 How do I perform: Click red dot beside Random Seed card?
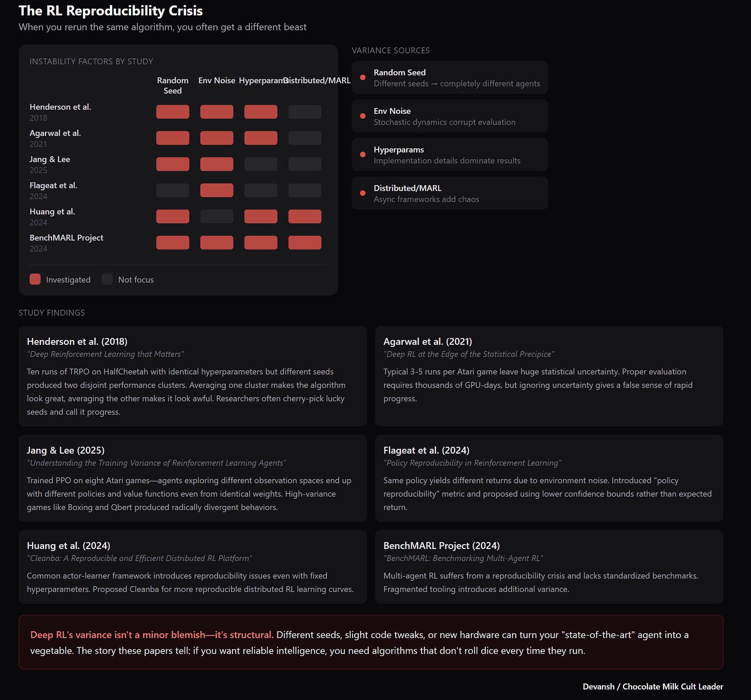tap(363, 77)
